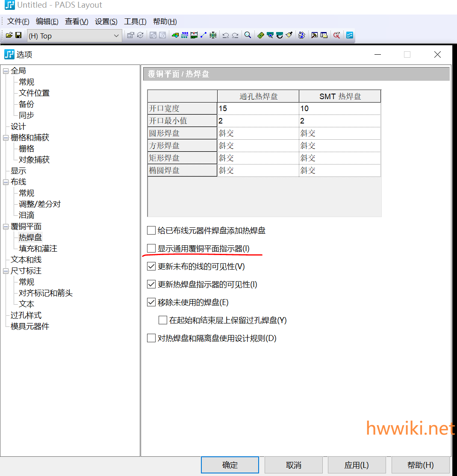Viewport: 457px width, 476px height.
Task: Open the green board ECO toolbar icon
Action: pos(194,35)
